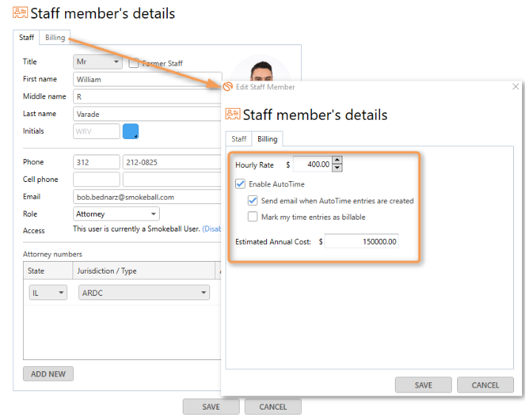Increase hourly rate with up arrow
This screenshot has width=531, height=420.
[x=337, y=160]
